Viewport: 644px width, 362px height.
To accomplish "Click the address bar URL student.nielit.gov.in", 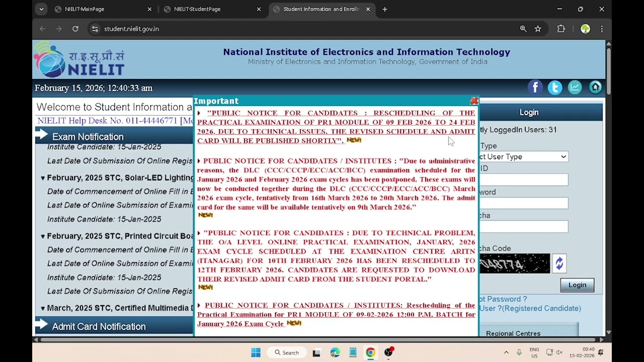I will [131, 29].
